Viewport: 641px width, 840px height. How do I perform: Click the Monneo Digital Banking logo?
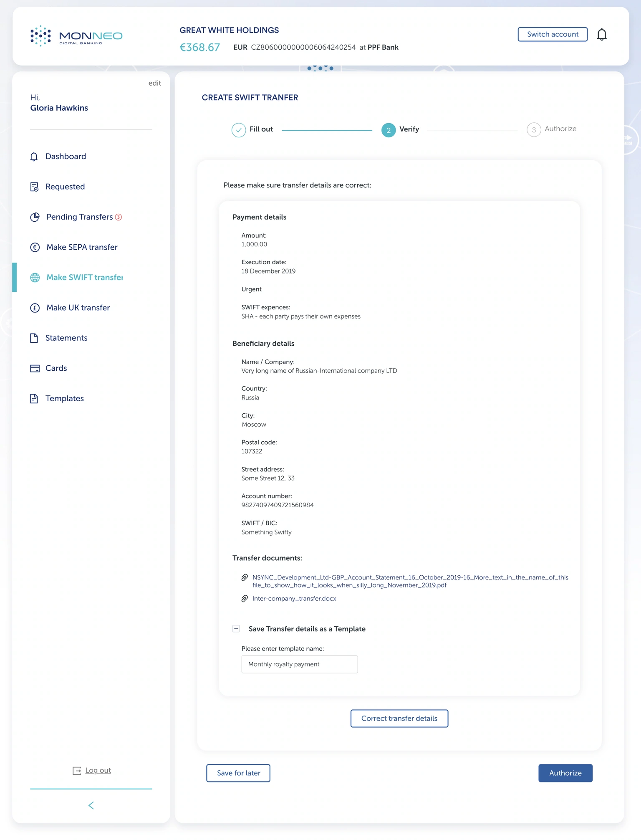pos(76,36)
